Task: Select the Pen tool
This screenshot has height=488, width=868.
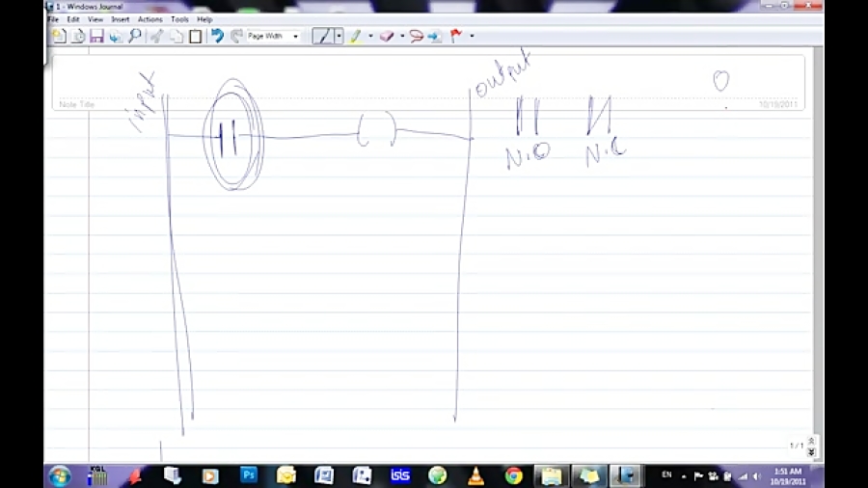Action: [324, 37]
